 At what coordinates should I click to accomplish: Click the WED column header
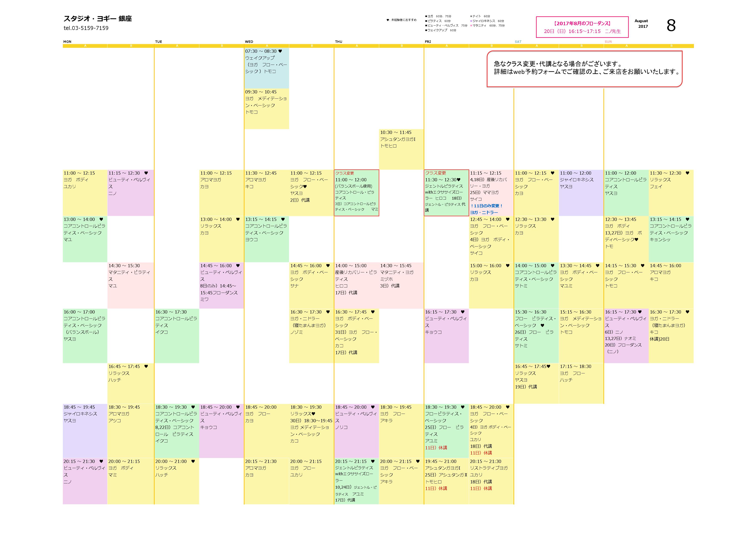(249, 42)
